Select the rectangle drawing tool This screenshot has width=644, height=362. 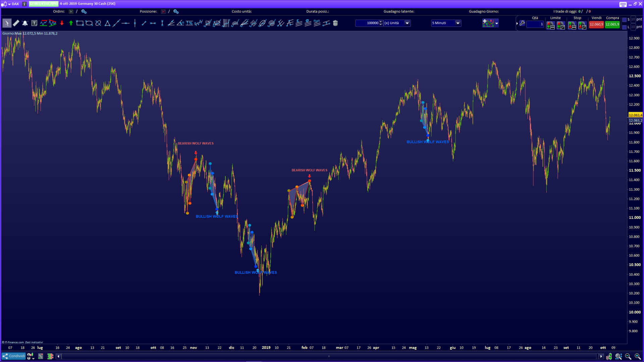(80, 23)
